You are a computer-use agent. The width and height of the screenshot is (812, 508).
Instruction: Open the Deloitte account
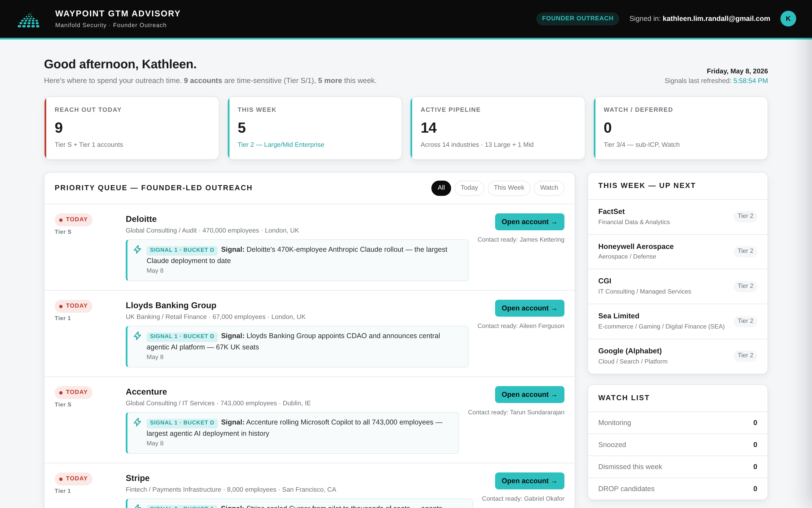coord(529,222)
